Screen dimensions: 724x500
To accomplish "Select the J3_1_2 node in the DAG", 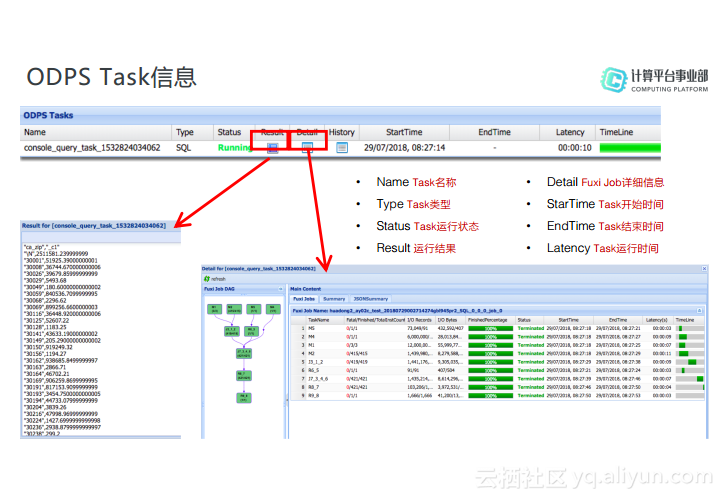I will (231, 331).
